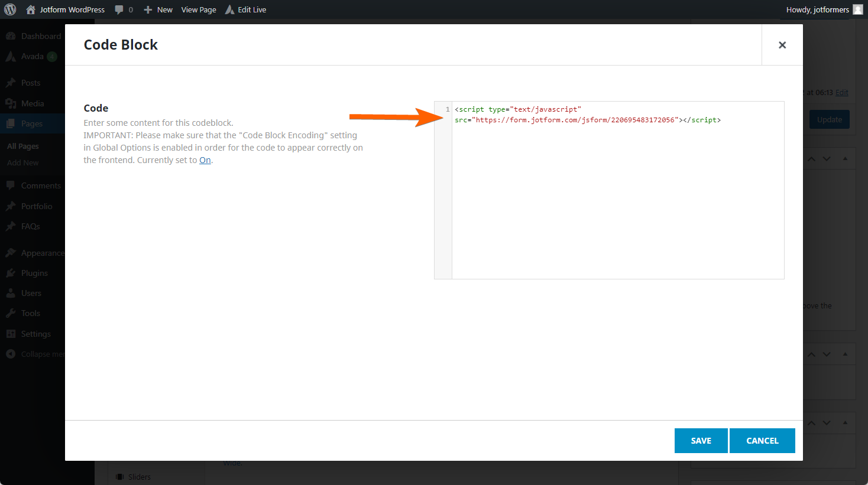Click the Posts pin icon in sidebar
The width and height of the screenshot is (868, 485).
click(x=11, y=83)
